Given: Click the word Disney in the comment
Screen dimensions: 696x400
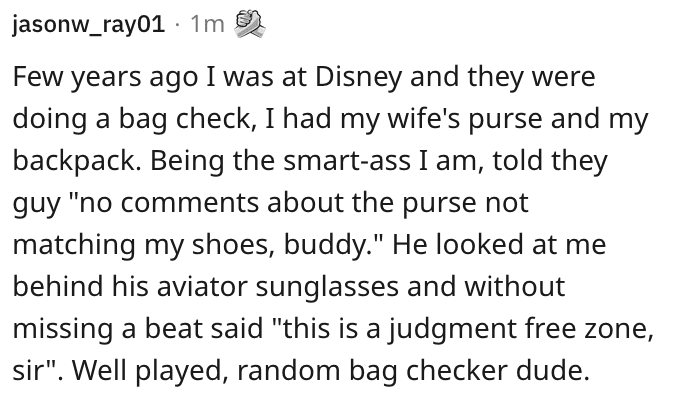Looking at the screenshot, I should (359, 77).
